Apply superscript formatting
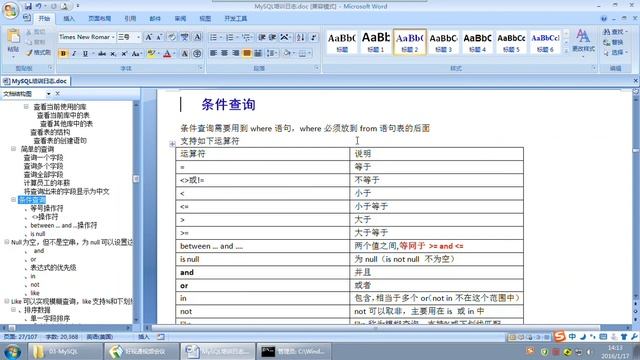The image size is (640, 360). pos(124,53)
